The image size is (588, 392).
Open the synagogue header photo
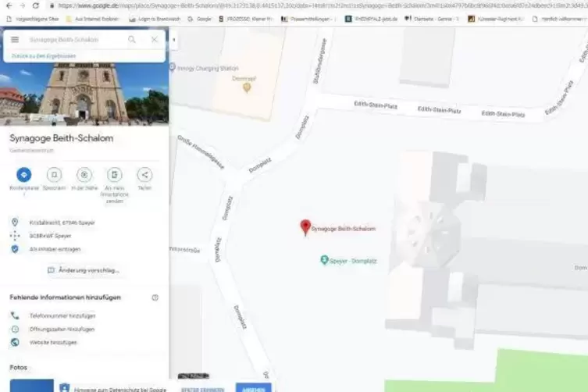(x=84, y=94)
